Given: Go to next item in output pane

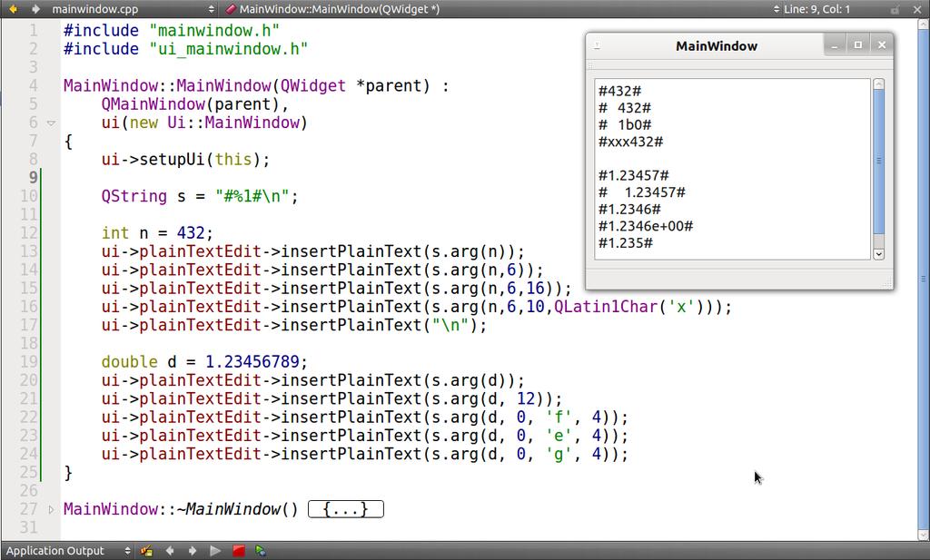Looking at the screenshot, I should (x=193, y=551).
